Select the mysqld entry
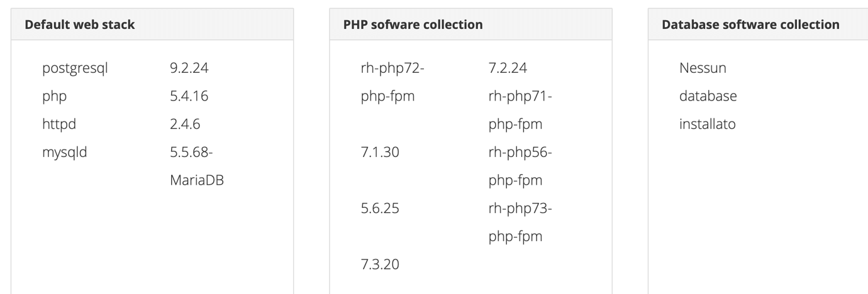 tap(64, 153)
